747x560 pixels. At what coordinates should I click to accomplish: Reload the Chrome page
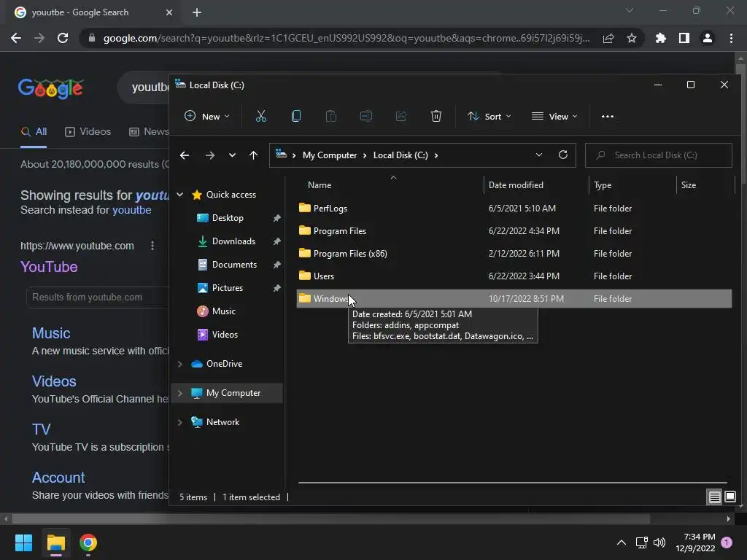[x=63, y=38]
